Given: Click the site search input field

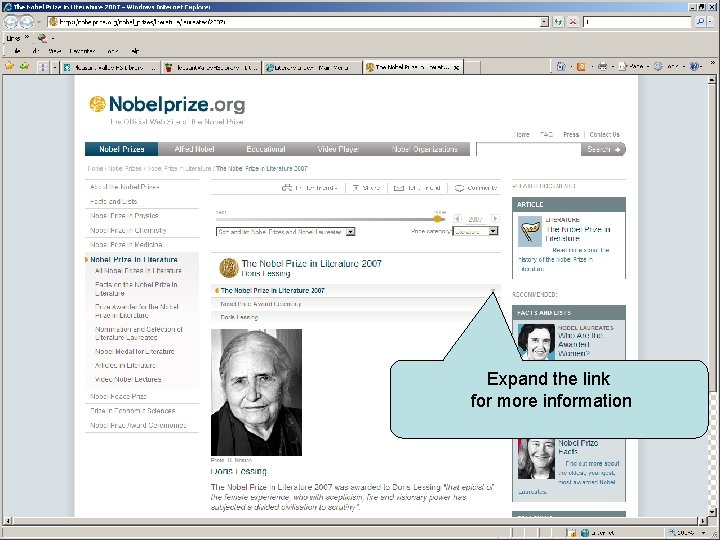Looking at the screenshot, I should click(x=529, y=149).
